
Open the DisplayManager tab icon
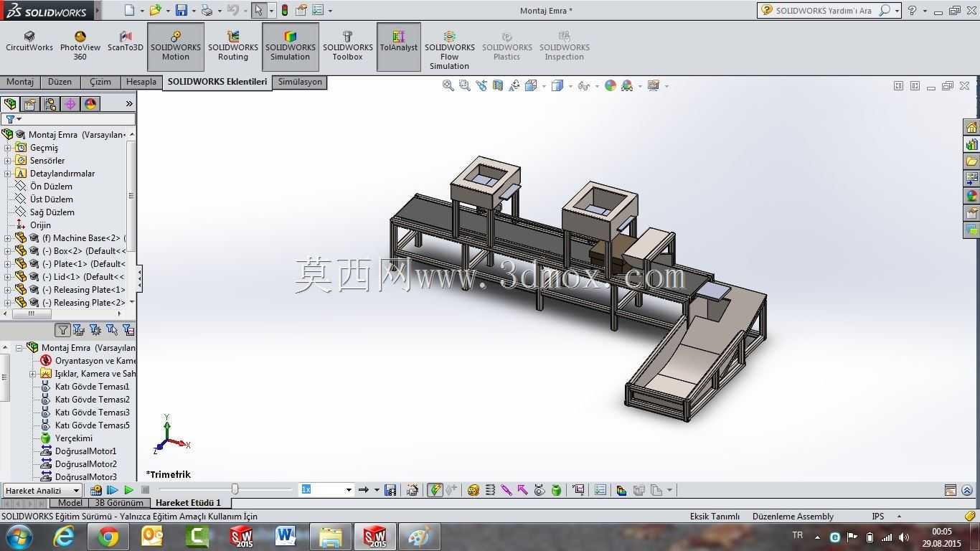click(x=90, y=104)
